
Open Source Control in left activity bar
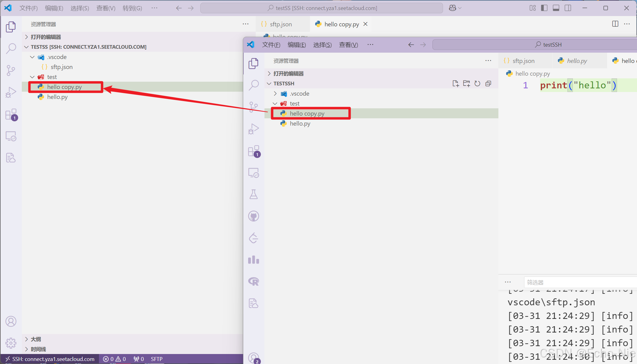pos(11,70)
